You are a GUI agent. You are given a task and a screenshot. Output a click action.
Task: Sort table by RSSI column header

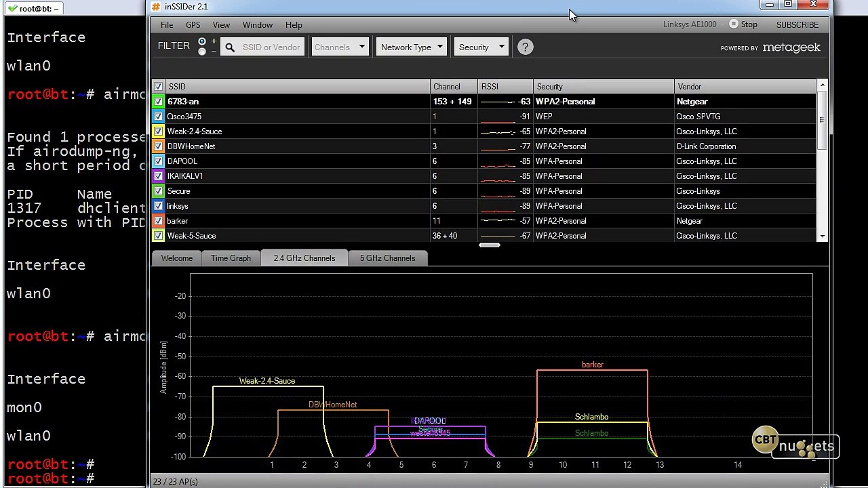[506, 87]
